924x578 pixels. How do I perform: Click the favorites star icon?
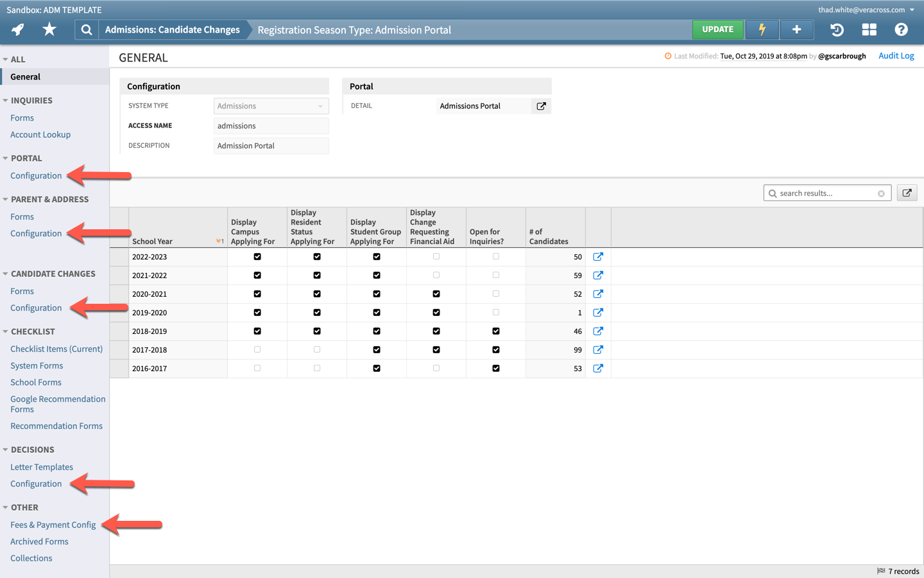click(x=49, y=29)
